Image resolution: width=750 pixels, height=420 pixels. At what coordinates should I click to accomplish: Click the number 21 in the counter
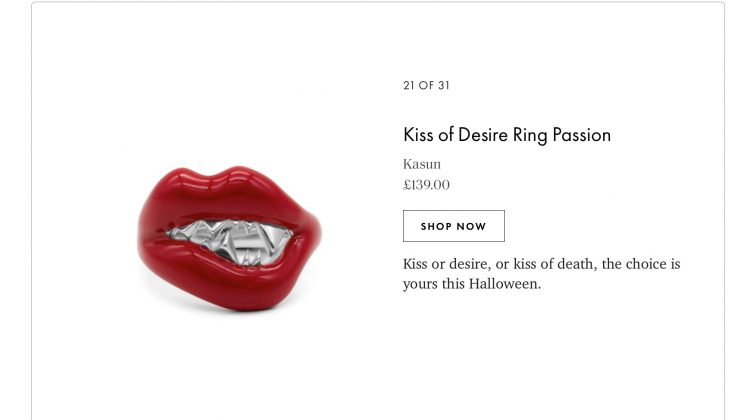point(409,85)
